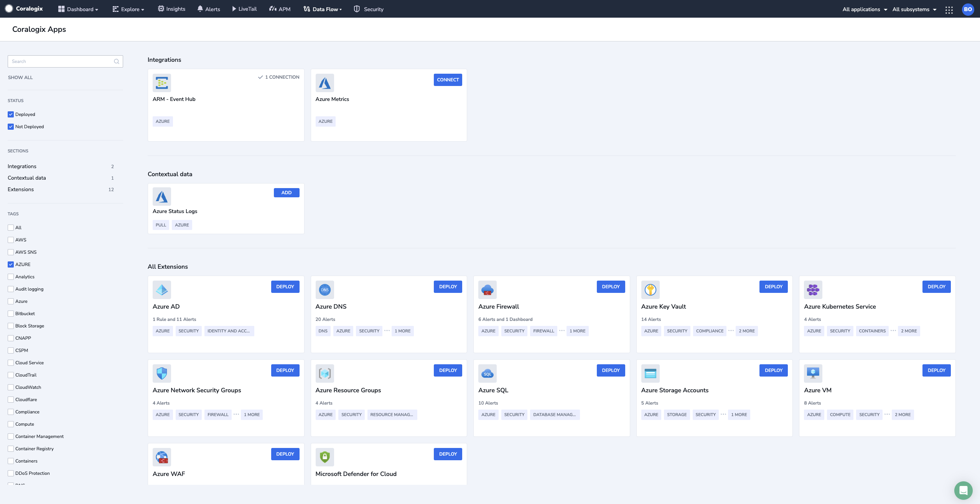Uncheck the Not Deployed status checkbox

[11, 127]
